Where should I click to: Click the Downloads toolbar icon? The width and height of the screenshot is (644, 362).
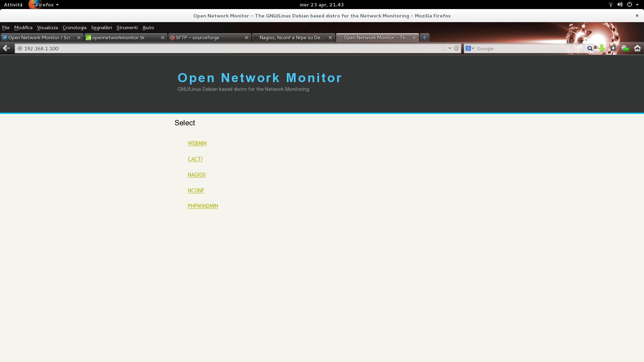(x=613, y=48)
